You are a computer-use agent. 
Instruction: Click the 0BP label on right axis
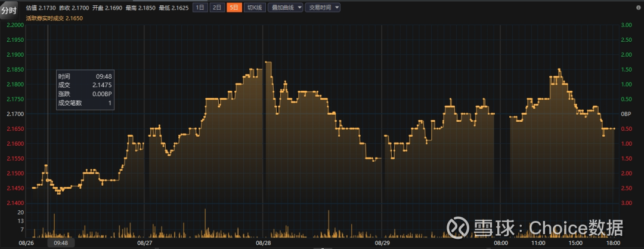click(x=626, y=114)
